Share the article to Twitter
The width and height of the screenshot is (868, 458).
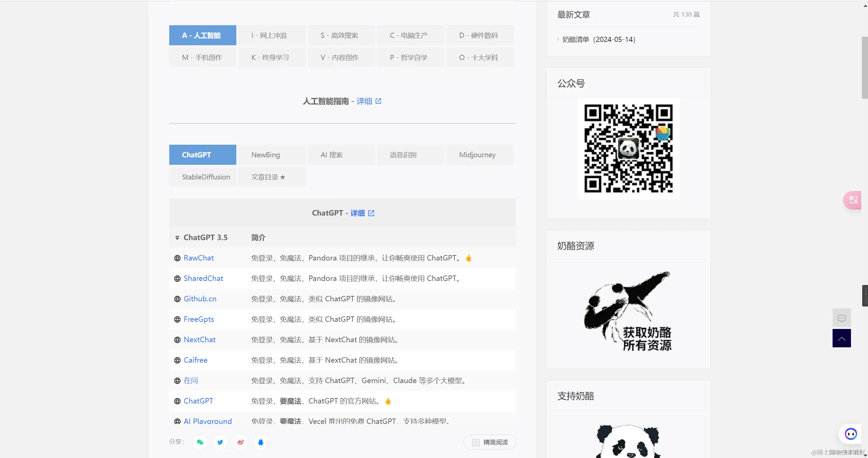point(220,442)
